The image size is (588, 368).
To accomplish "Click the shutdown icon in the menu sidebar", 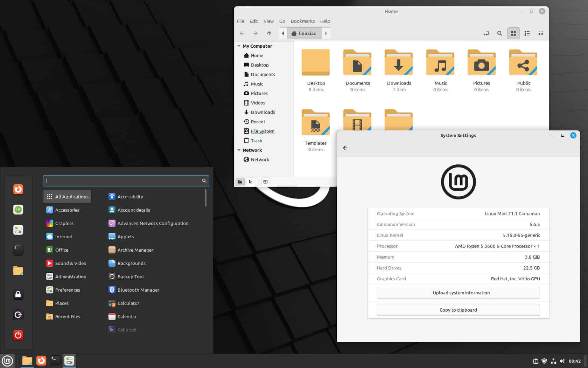I will pos(18,335).
